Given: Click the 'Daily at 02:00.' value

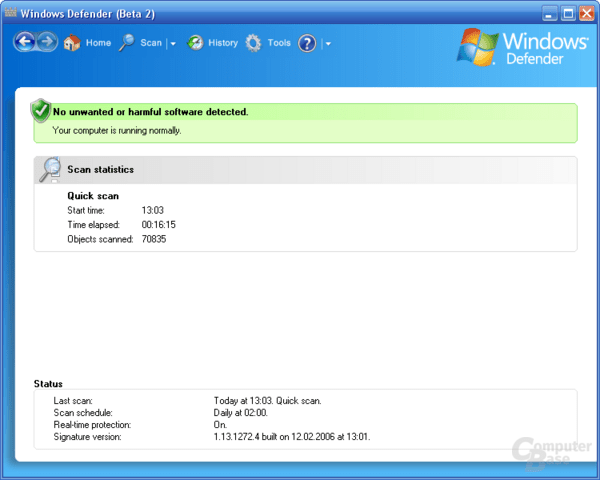Looking at the screenshot, I should pos(241,413).
